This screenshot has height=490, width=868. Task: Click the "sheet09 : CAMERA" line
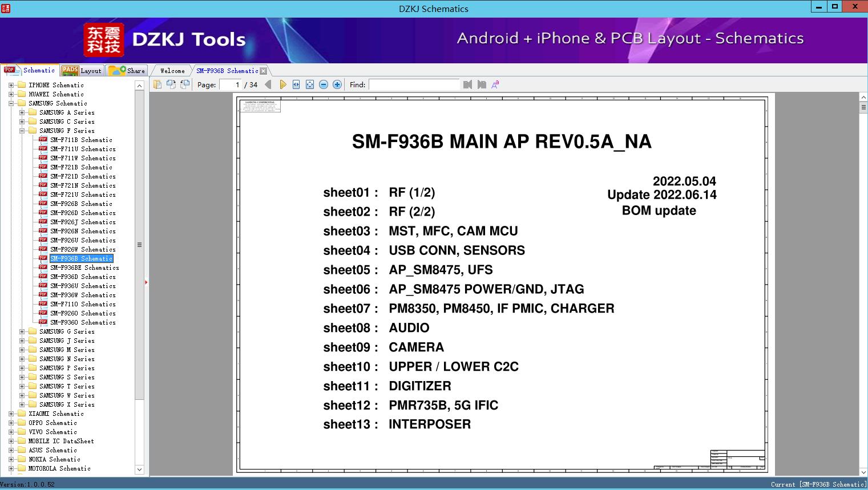tap(383, 347)
